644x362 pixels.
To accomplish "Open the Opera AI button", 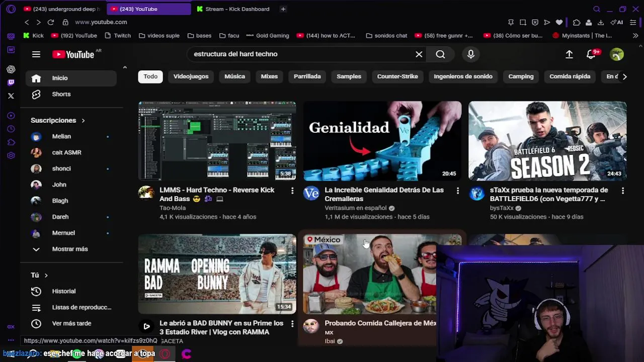I will point(617,22).
